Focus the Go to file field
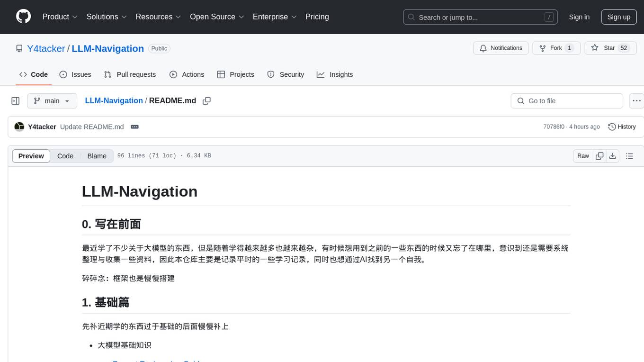Viewport: 644px width, 362px height. (567, 101)
